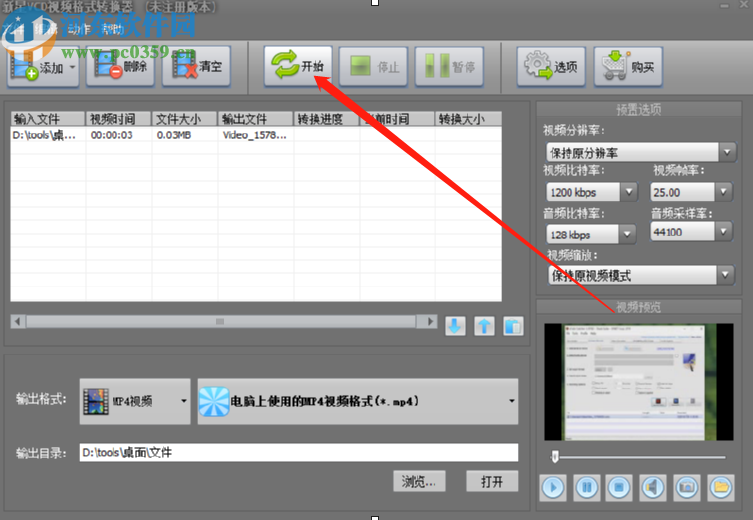Click the file list scrollbar left arrow

18,321
